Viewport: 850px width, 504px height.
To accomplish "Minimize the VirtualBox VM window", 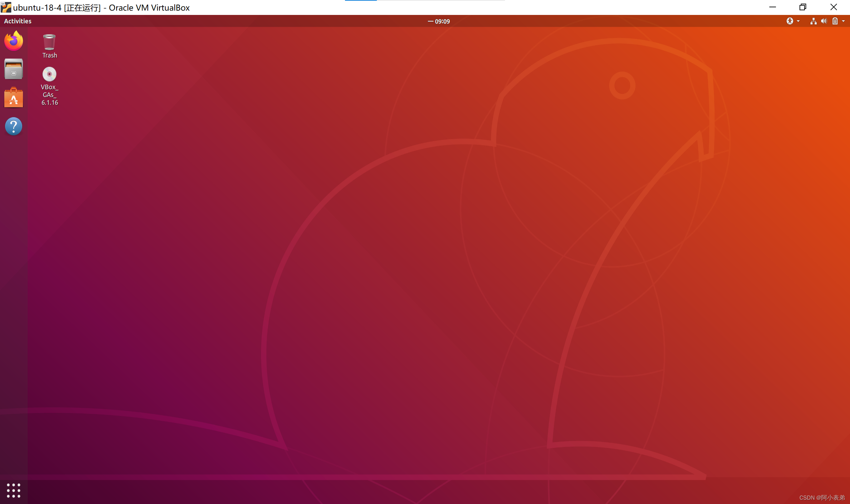I will click(773, 7).
